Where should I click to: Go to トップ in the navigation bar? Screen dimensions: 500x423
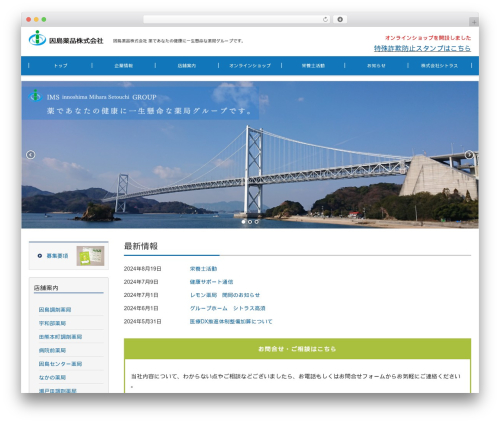[x=60, y=66]
